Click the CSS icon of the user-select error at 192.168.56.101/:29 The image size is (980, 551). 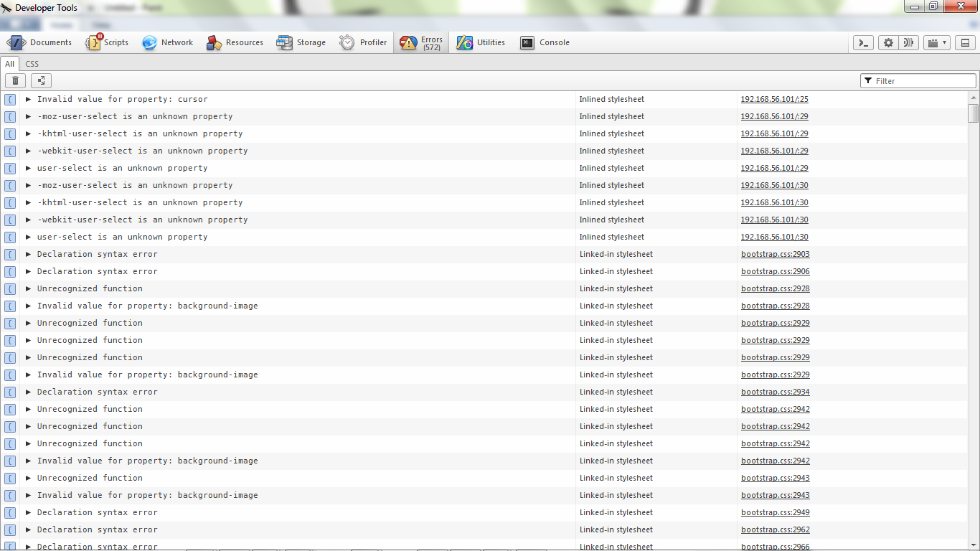click(10, 169)
